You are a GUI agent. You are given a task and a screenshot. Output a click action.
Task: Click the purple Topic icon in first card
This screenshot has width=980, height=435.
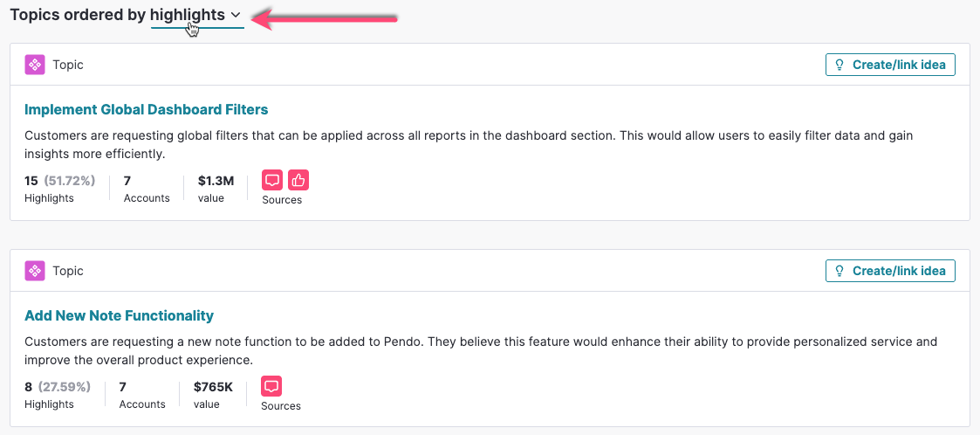pos(35,65)
